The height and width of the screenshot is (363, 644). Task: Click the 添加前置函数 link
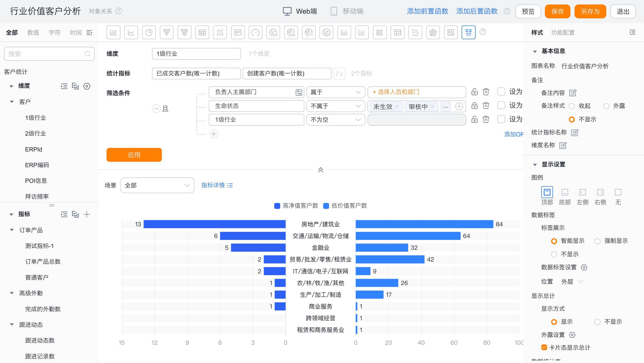(x=427, y=11)
